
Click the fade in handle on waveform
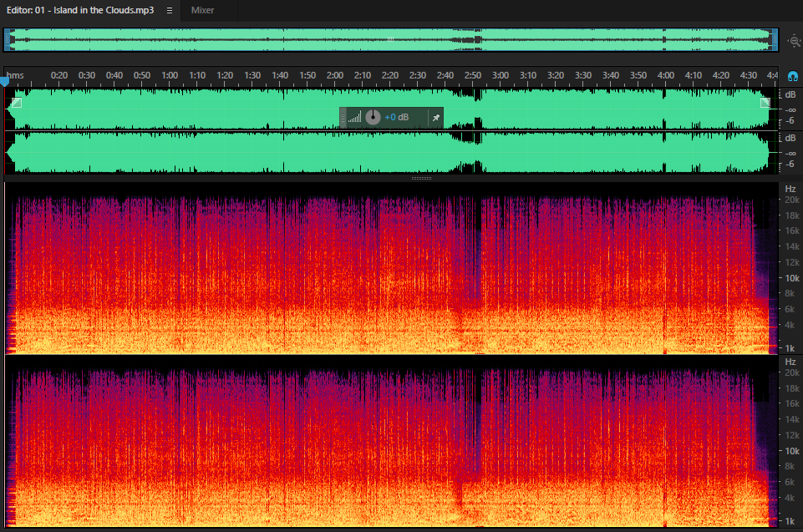[17, 103]
